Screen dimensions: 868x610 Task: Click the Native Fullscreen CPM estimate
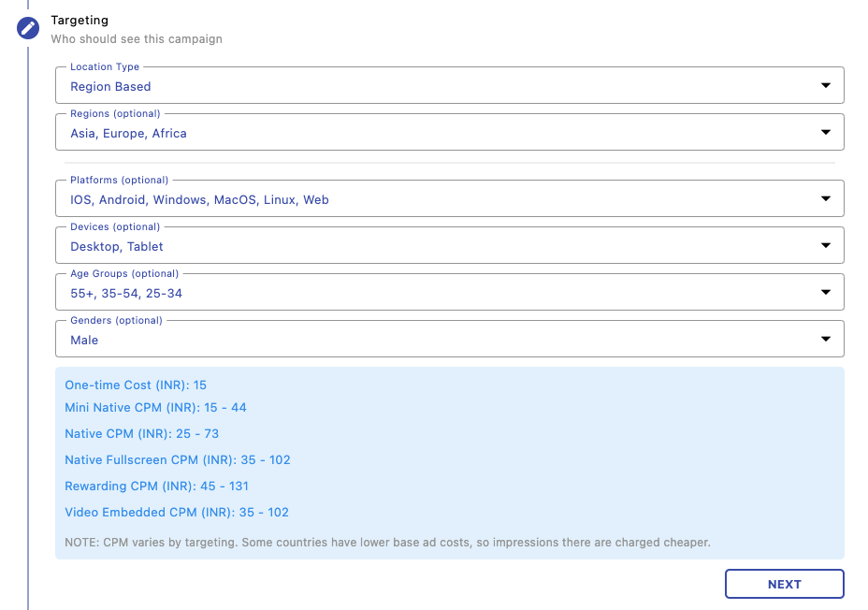click(177, 459)
